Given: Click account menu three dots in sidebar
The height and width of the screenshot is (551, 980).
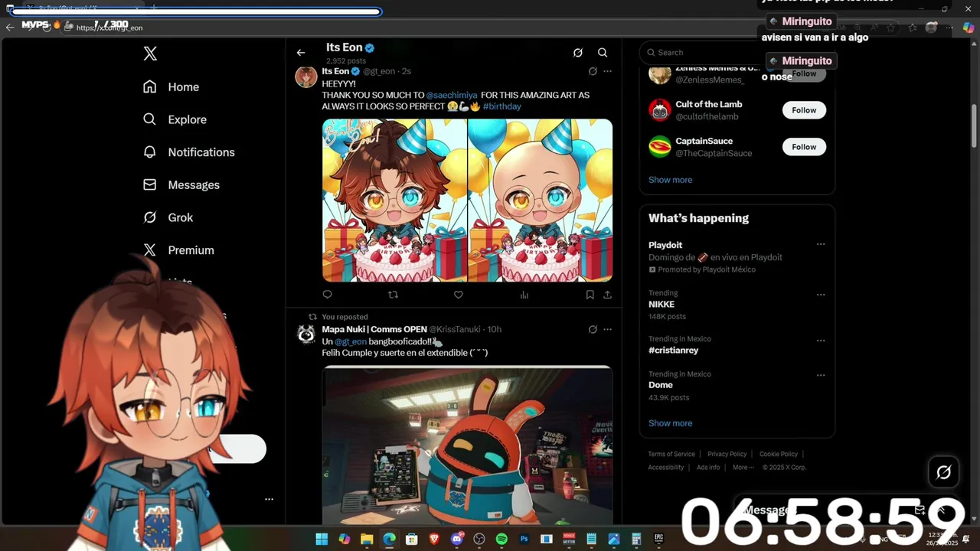Looking at the screenshot, I should [x=269, y=499].
